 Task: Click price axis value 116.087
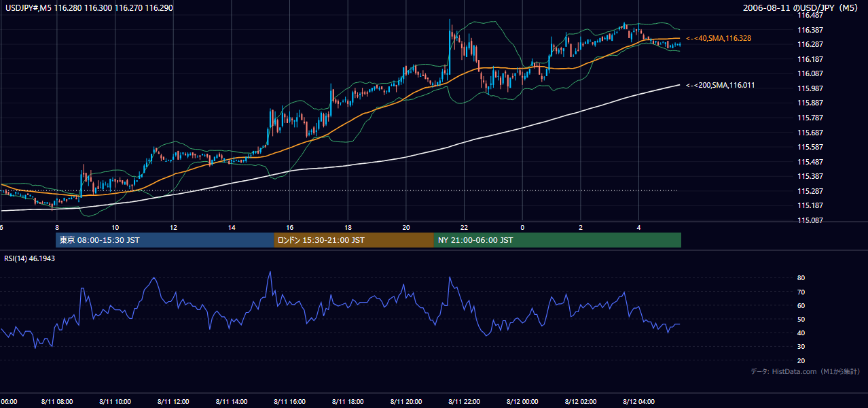[810, 73]
